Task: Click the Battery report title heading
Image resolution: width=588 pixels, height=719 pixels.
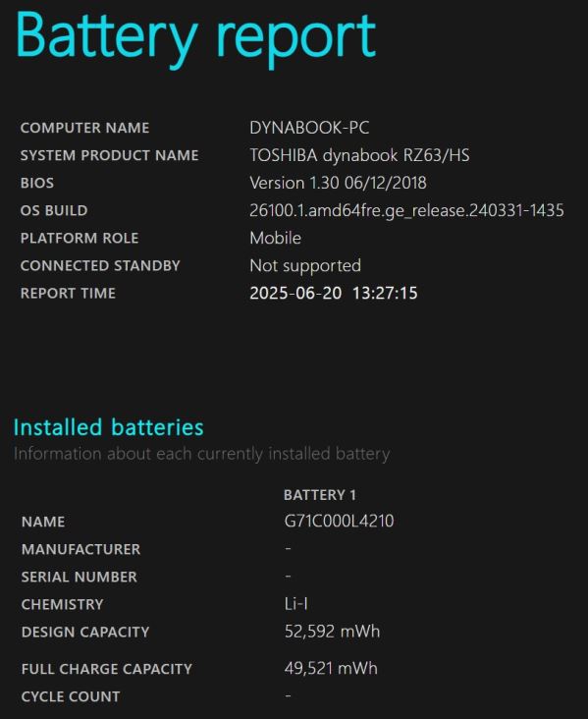Action: click(x=195, y=39)
